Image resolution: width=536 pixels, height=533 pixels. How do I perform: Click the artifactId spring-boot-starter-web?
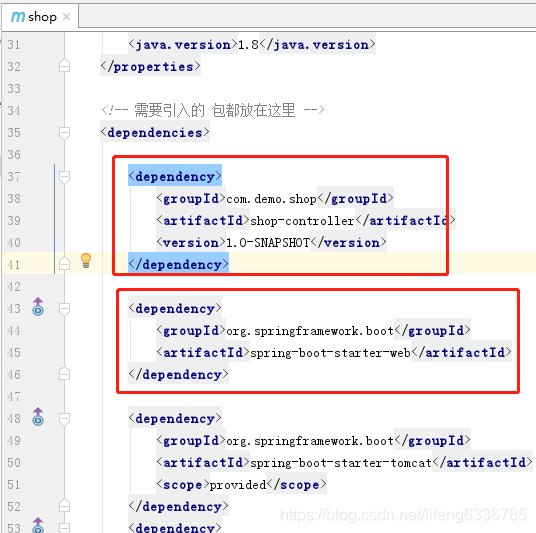(x=331, y=353)
